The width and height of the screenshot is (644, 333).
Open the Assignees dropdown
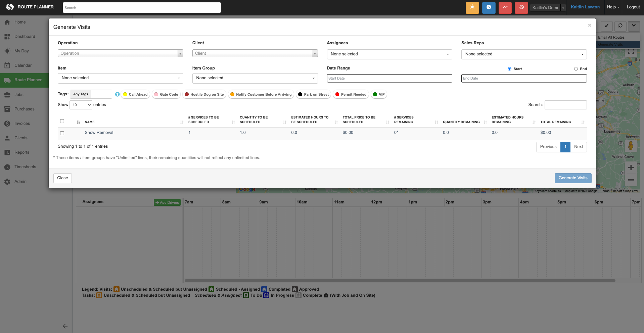(x=389, y=54)
